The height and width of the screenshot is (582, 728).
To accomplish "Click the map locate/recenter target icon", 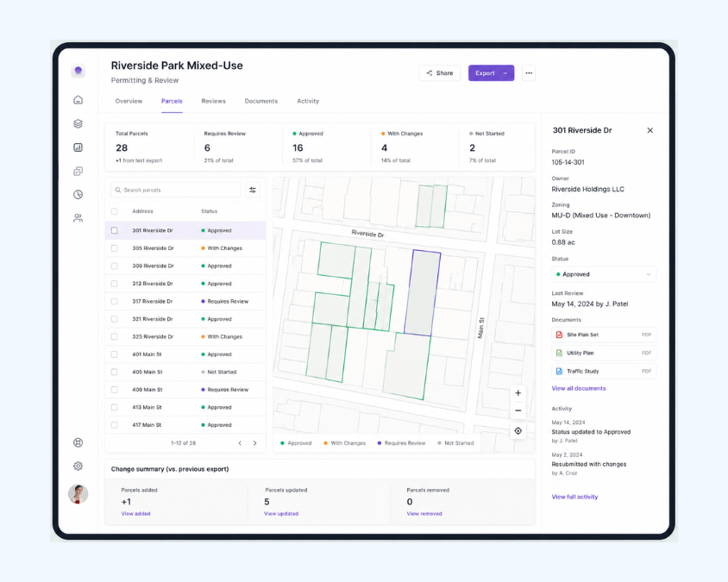I will tap(518, 431).
